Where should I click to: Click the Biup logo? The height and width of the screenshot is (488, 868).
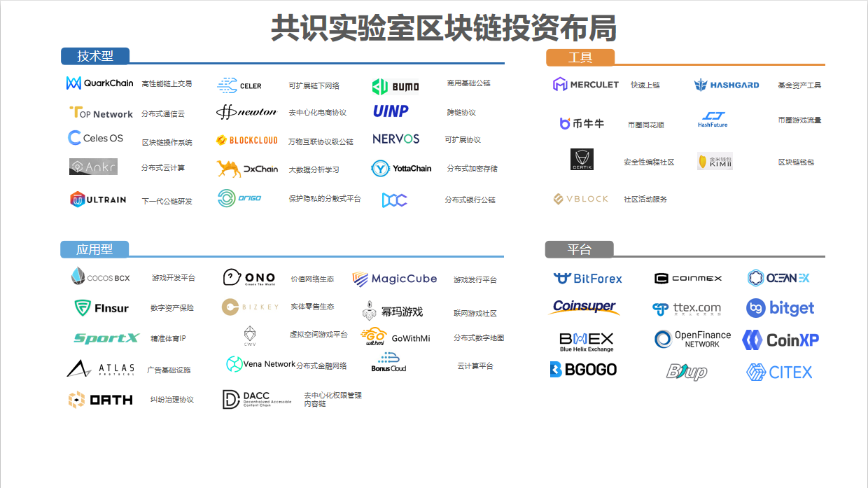pos(686,372)
